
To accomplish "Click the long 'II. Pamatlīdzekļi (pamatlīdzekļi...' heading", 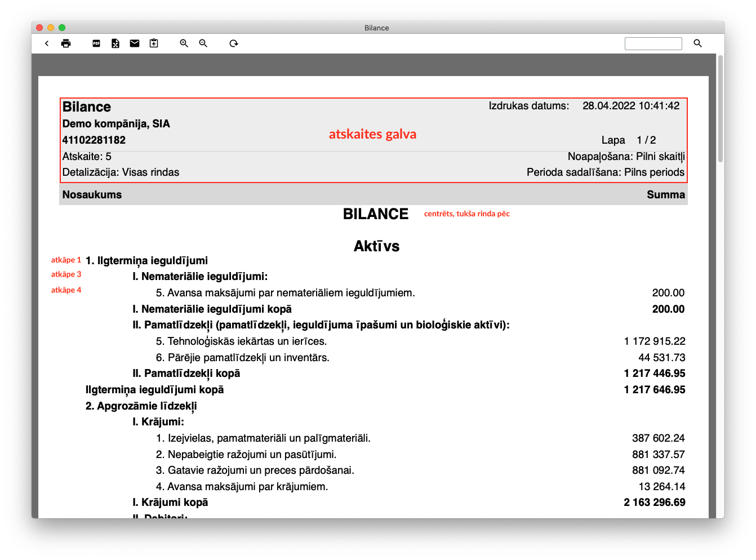I will pos(321,326).
